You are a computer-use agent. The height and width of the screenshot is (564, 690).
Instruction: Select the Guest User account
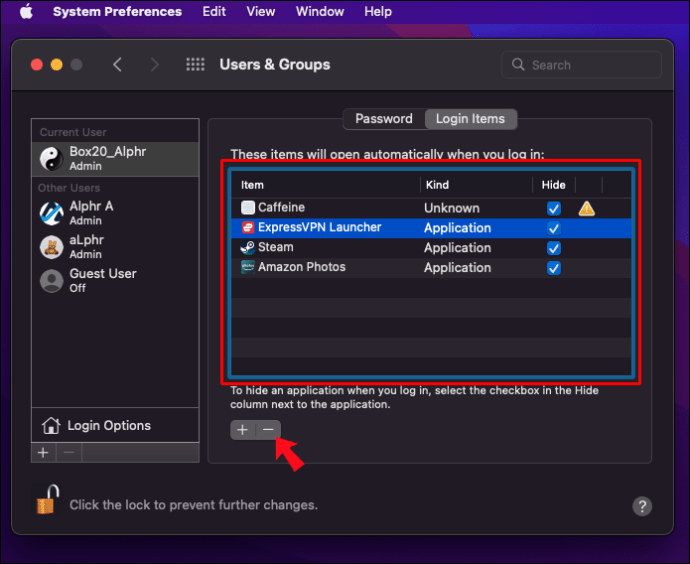(115, 280)
